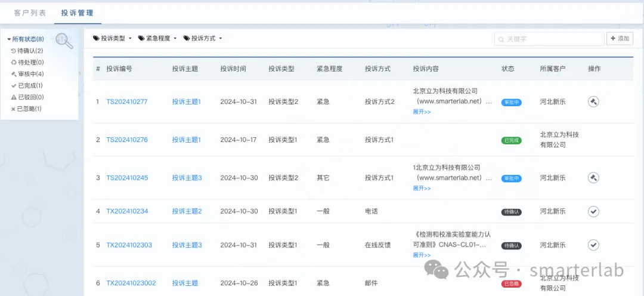This screenshot has width=644, height=296.
Task: Open complaint number TX2024102303
Action: (x=129, y=245)
